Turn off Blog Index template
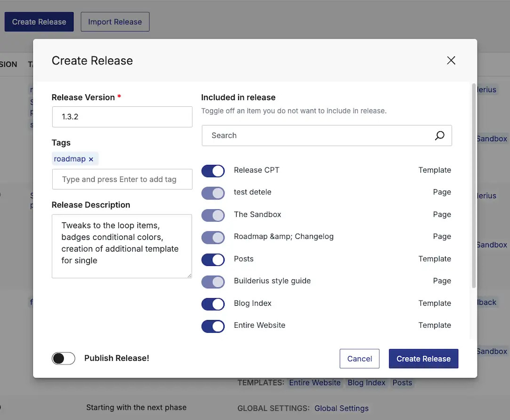This screenshot has height=420, width=510. click(x=213, y=304)
